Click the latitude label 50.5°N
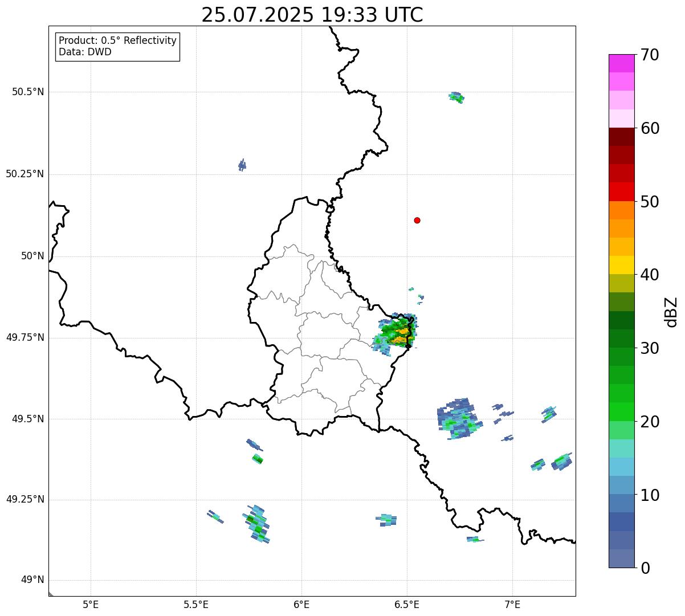The height and width of the screenshot is (616, 685). (x=28, y=92)
